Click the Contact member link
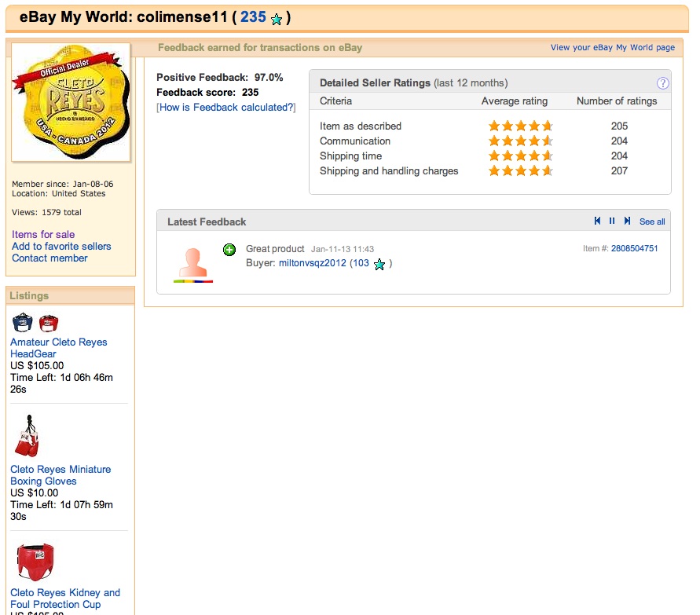 pos(49,258)
